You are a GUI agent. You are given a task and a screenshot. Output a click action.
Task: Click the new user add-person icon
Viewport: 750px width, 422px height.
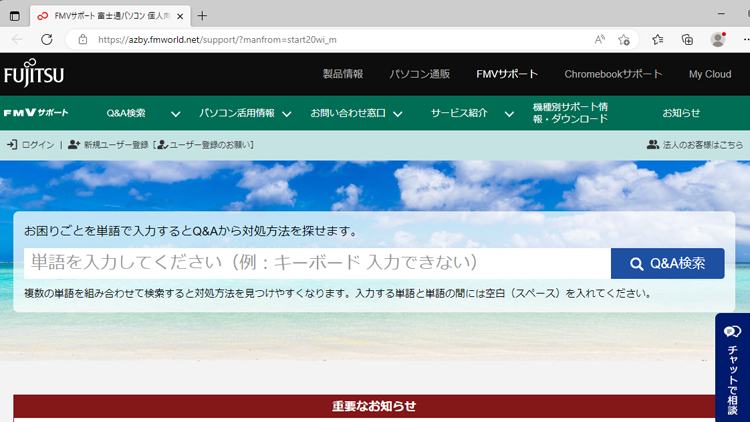point(74,144)
